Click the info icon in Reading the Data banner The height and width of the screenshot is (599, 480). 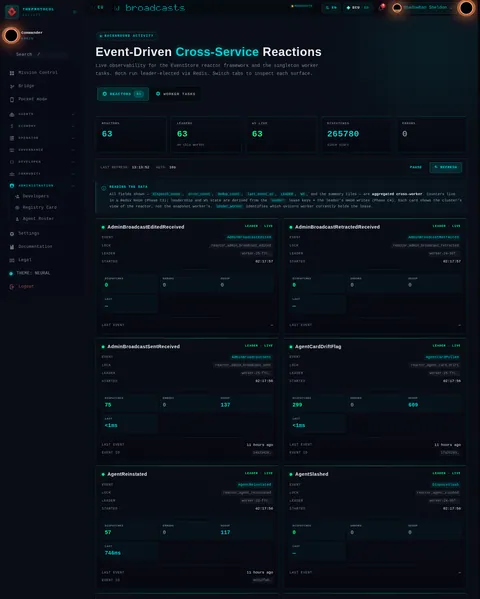pos(104,188)
